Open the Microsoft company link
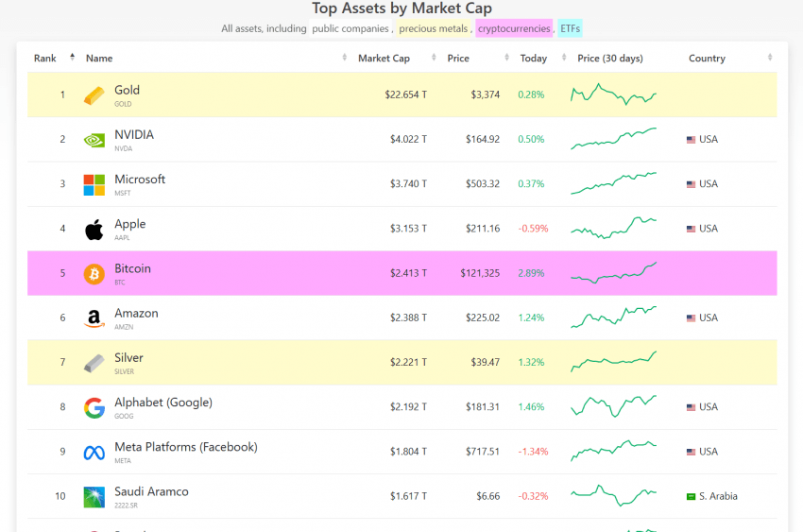The width and height of the screenshot is (803, 532). [x=140, y=180]
